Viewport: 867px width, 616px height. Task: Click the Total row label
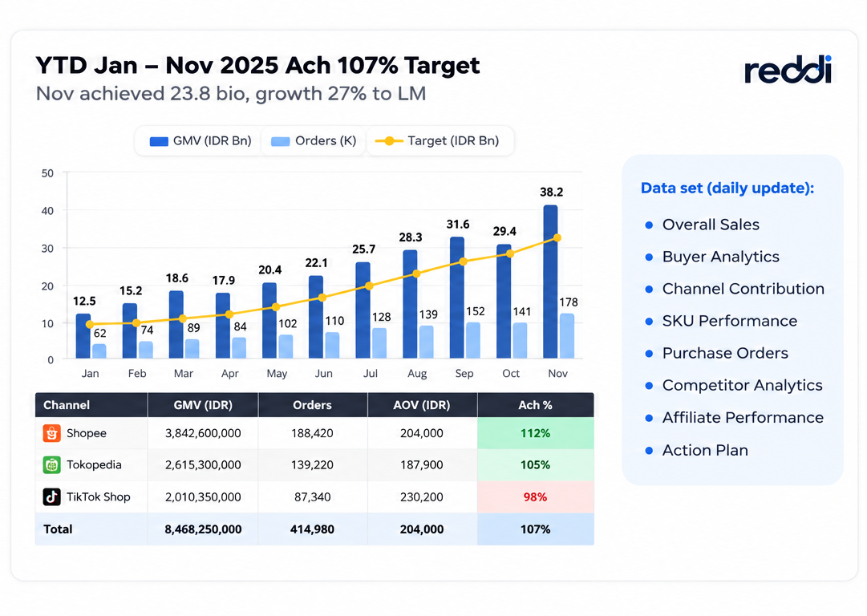(58, 529)
